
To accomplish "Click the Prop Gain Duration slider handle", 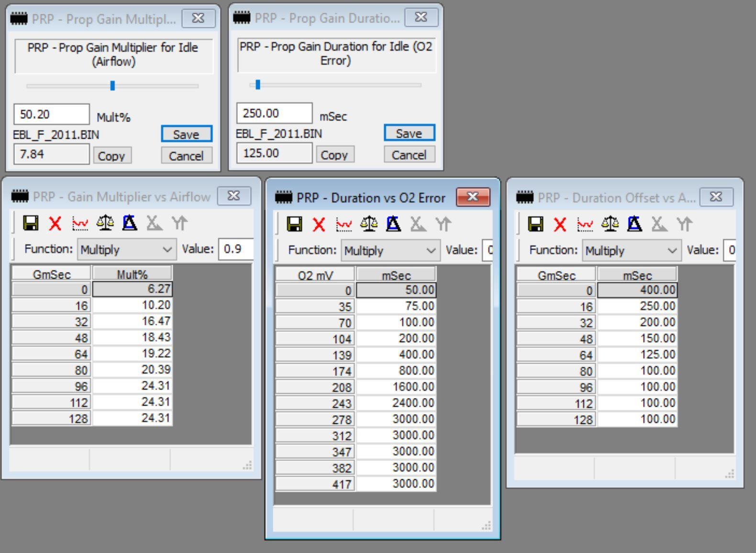I will [x=258, y=85].
